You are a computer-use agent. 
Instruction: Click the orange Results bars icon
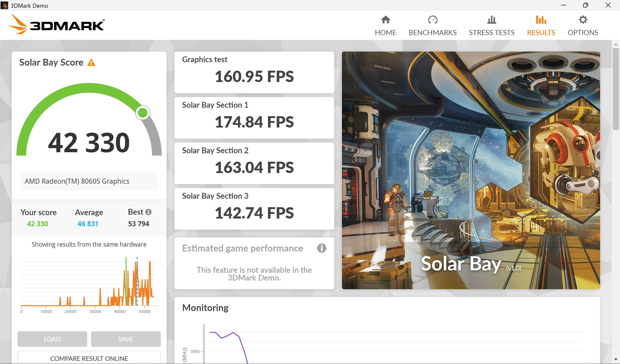(x=541, y=20)
